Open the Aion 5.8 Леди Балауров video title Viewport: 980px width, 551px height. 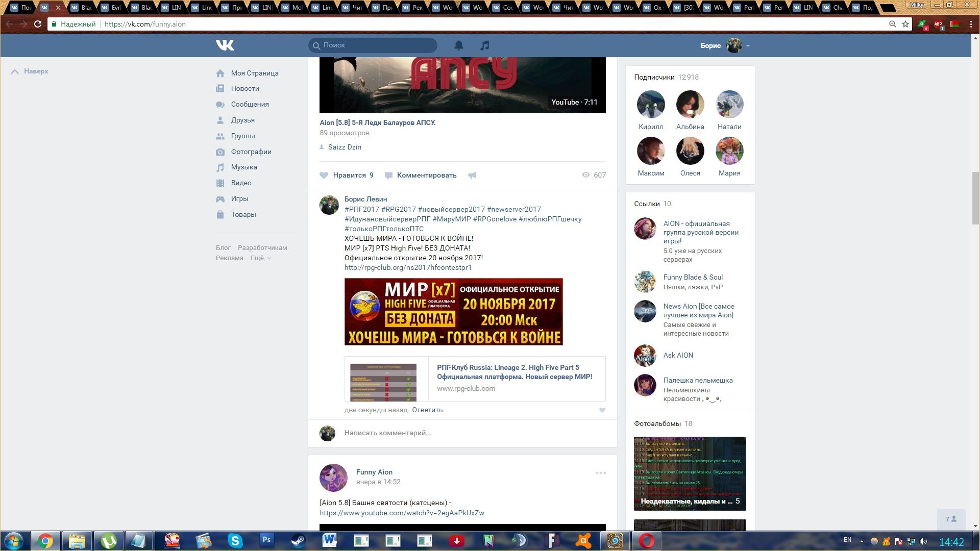pos(377,122)
